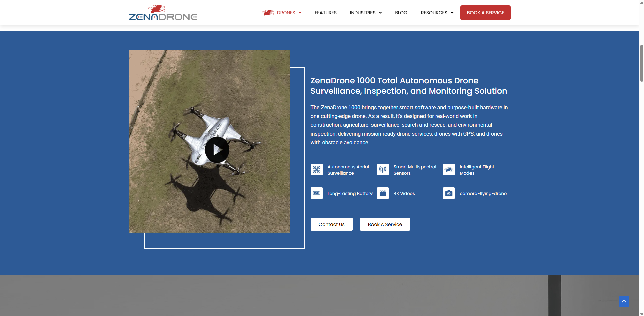Click the Smart Multispectral Sensors text
Screen dimensions: 644x316
tap(415, 170)
